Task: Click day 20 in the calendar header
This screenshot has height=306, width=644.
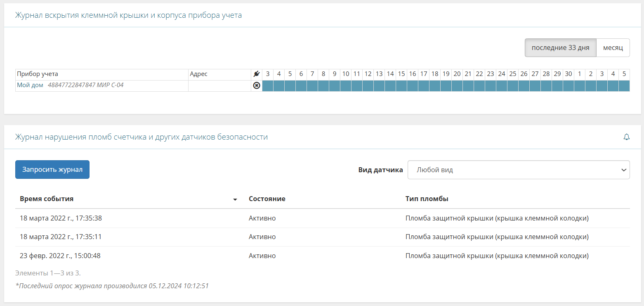Action: [x=457, y=74]
